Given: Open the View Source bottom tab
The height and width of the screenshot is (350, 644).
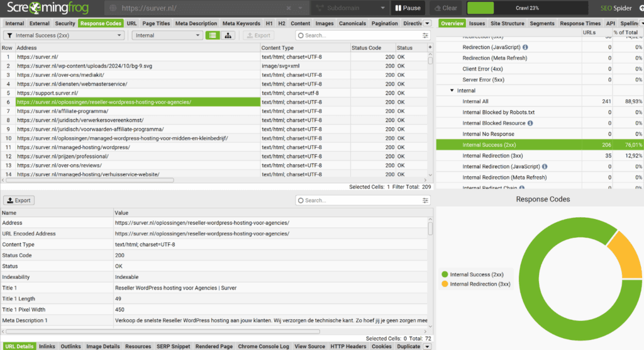Looking at the screenshot, I should [309, 346].
